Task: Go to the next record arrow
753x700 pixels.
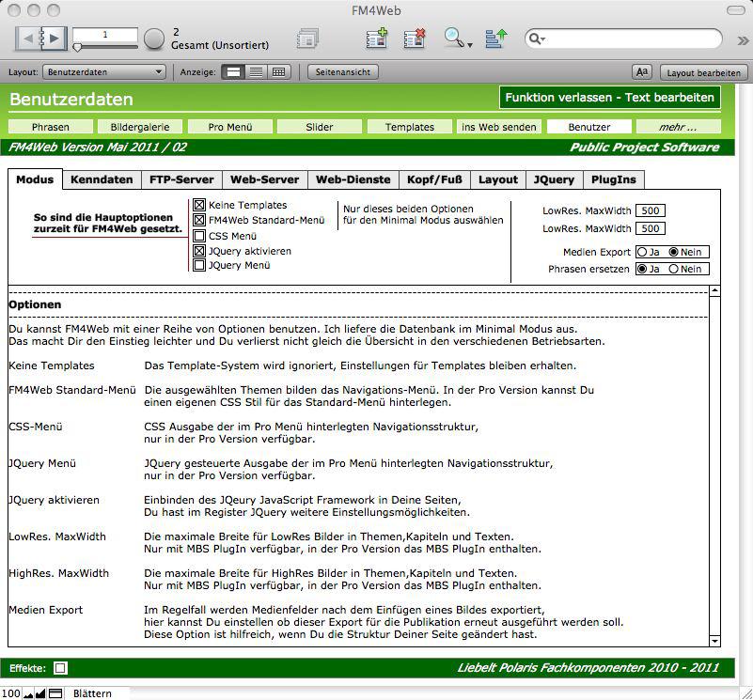Action: coord(55,39)
